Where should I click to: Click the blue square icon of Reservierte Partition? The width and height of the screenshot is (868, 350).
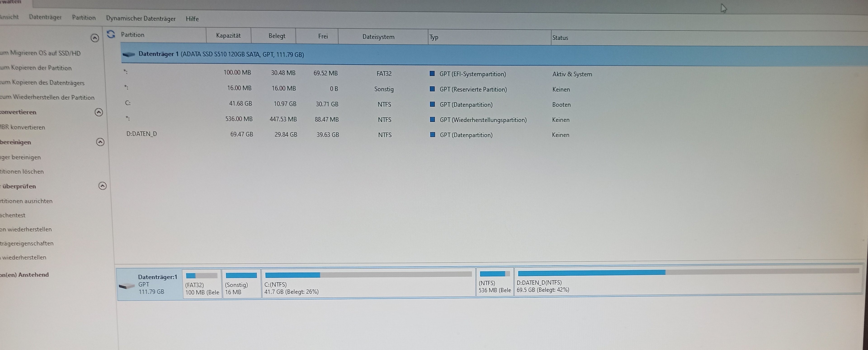(432, 89)
